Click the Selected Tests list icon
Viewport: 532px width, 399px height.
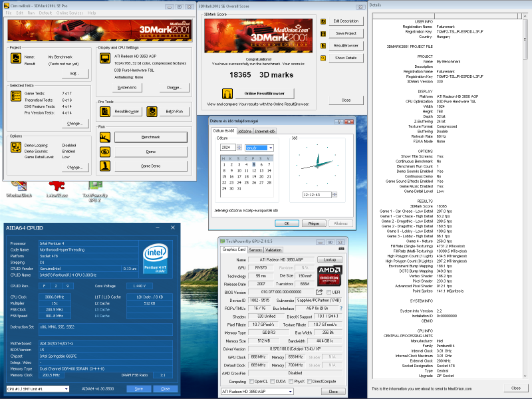tap(16, 96)
